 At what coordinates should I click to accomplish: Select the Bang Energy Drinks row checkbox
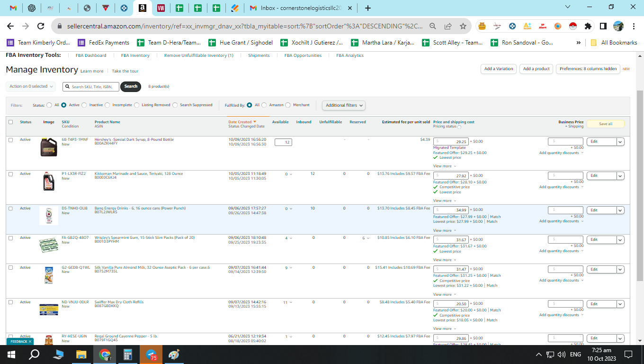coord(10,209)
